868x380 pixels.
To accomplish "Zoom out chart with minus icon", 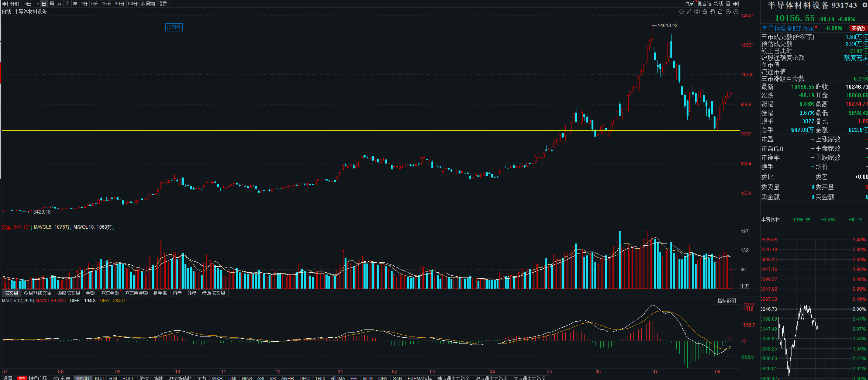I will (736, 12).
